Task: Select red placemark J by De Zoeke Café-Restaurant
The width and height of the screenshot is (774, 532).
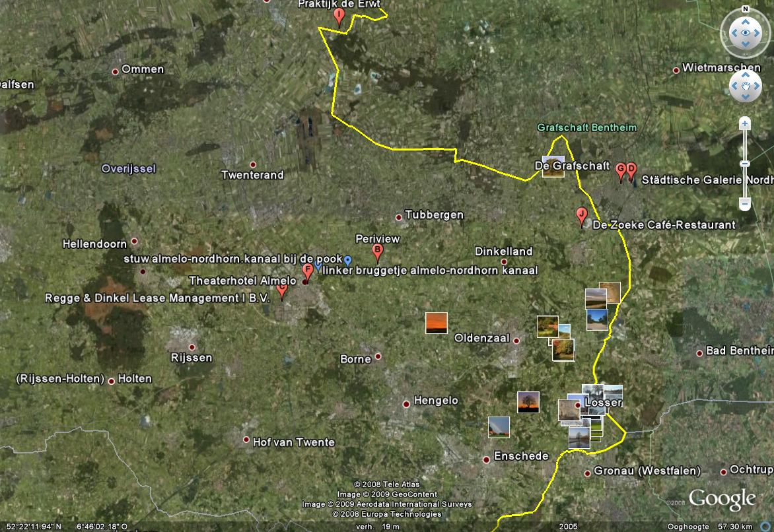Action: point(581,215)
